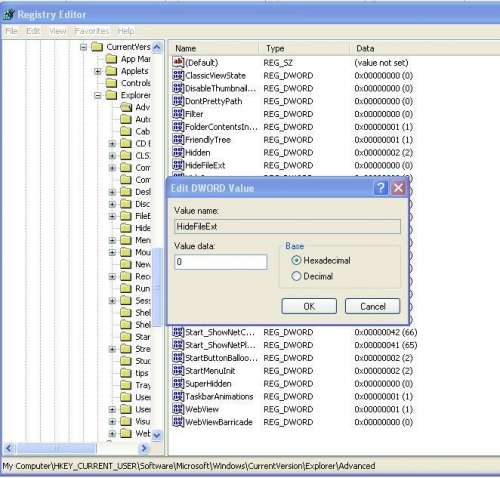Viewport: 500px width, 478px height.
Task: Select the Hexadecimal base option
Action: [321, 260]
